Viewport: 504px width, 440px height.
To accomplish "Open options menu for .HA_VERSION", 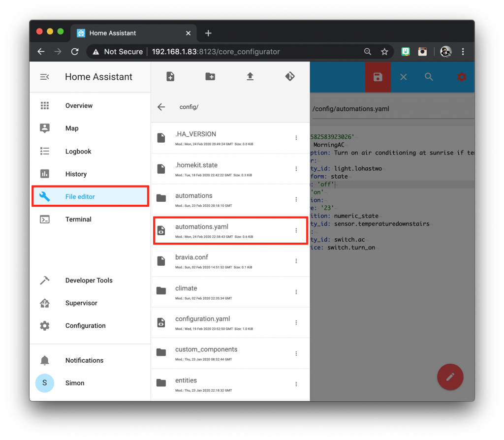I will click(296, 138).
